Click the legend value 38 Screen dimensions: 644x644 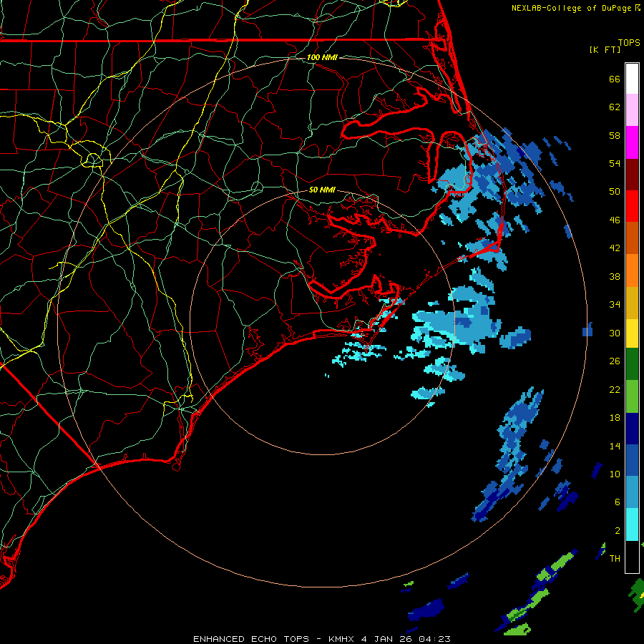pyautogui.click(x=615, y=276)
